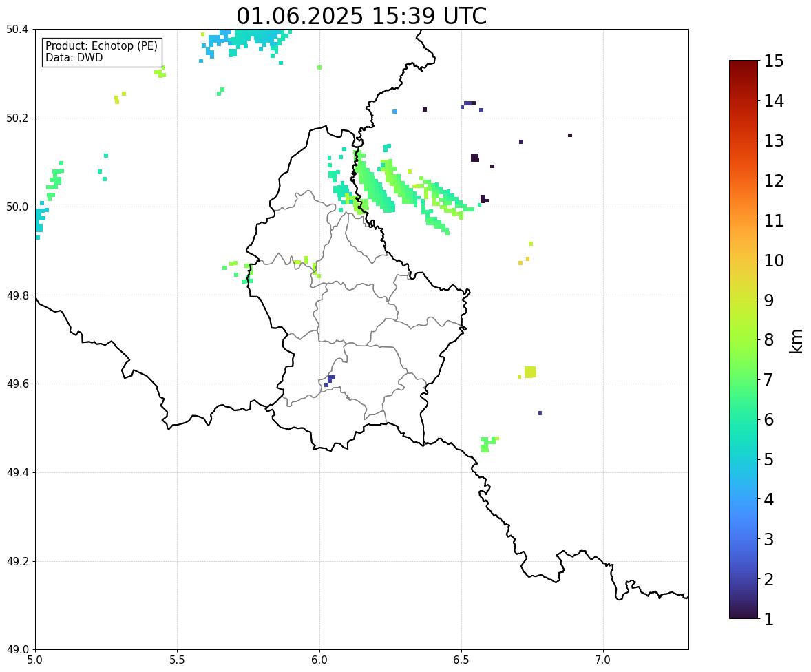Click longitude tick label "5.5"
The width and height of the screenshot is (811, 672).
177,660
